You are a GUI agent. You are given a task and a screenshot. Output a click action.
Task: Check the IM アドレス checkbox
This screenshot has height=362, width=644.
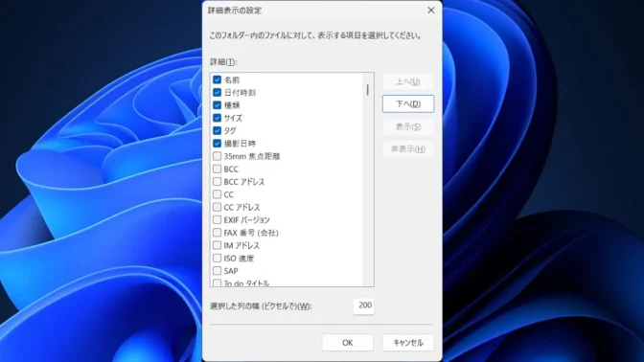(x=217, y=245)
